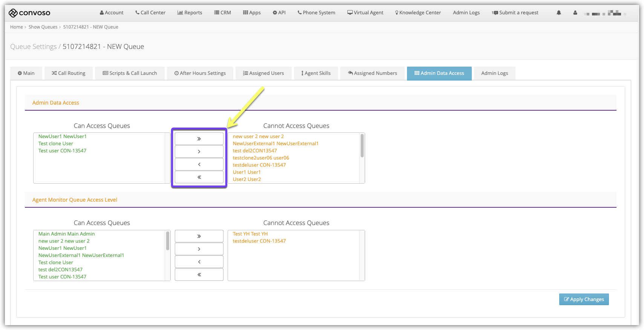Expand the Reports menu
The width and height of the screenshot is (644, 330).
pyautogui.click(x=190, y=13)
